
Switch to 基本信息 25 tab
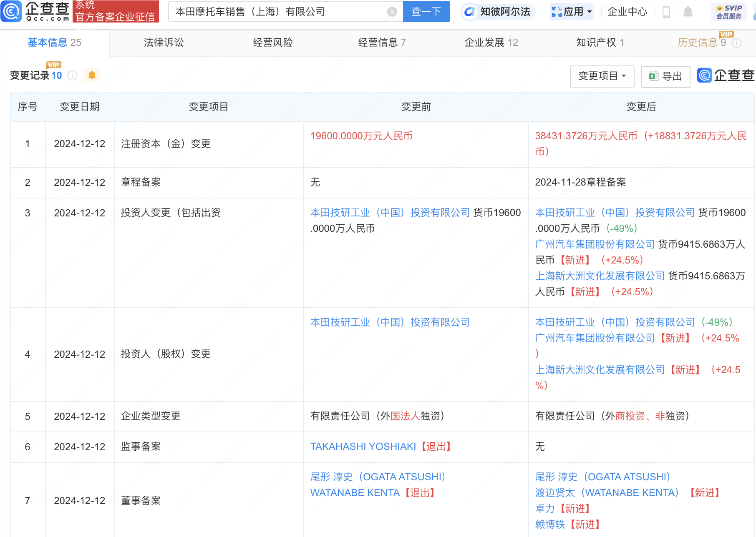point(55,43)
